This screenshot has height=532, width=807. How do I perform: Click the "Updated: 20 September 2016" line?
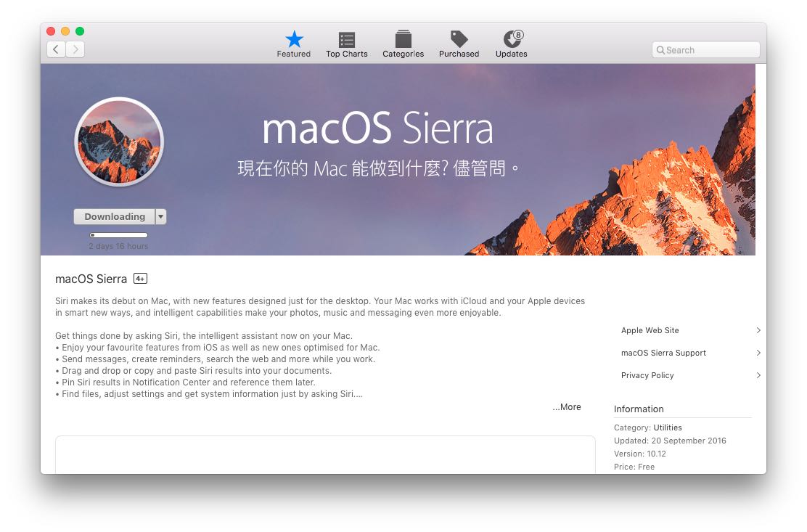coord(670,441)
